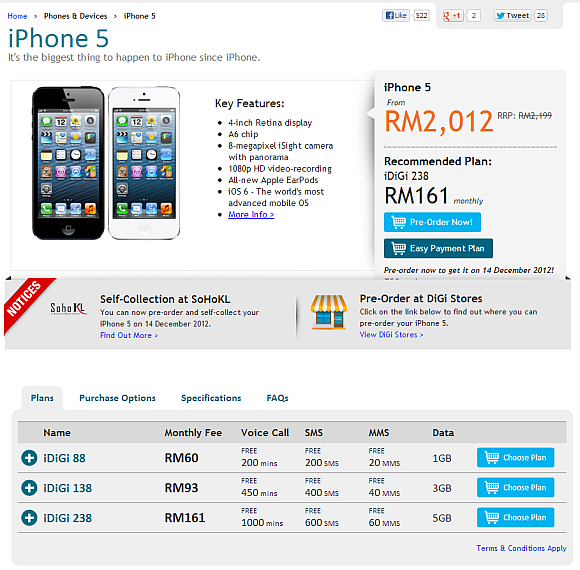Open Terms & Conditions Apply link
The width and height of the screenshot is (580, 570).
(x=521, y=548)
